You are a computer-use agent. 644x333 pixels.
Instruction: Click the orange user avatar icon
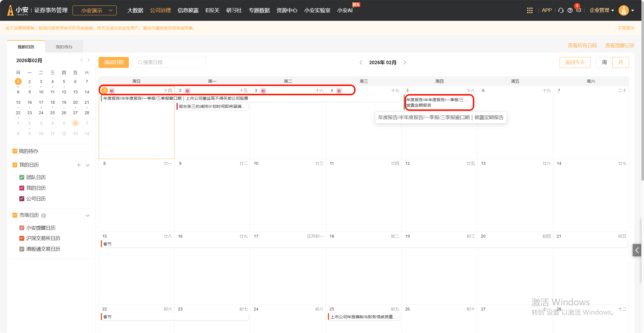[623, 10]
